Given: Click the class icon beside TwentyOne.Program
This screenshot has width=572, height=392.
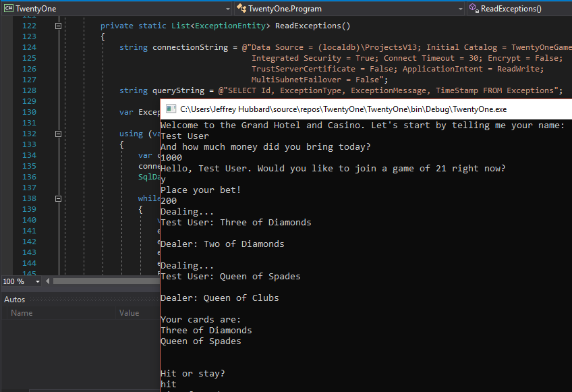Looking at the screenshot, I should click(x=241, y=8).
